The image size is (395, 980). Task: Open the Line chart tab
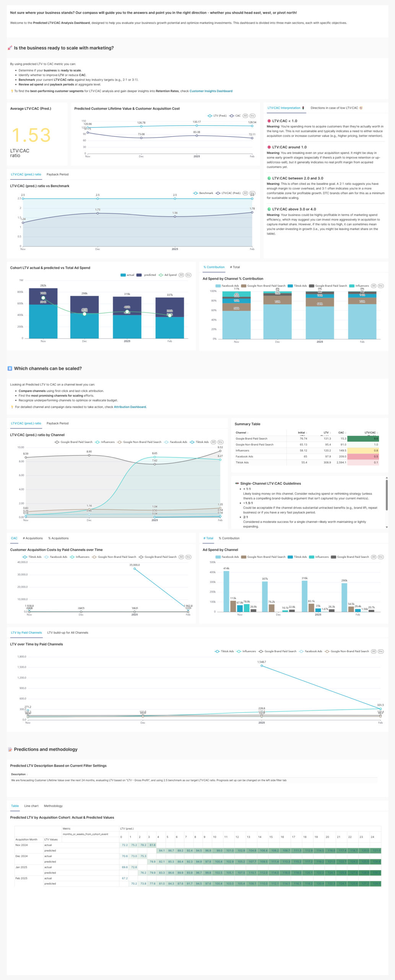[x=31, y=806]
